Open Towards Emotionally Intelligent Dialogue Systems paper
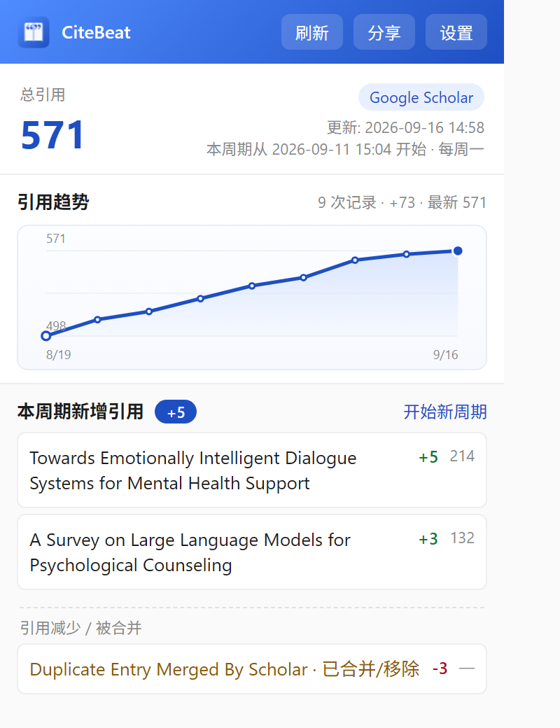 point(252,470)
